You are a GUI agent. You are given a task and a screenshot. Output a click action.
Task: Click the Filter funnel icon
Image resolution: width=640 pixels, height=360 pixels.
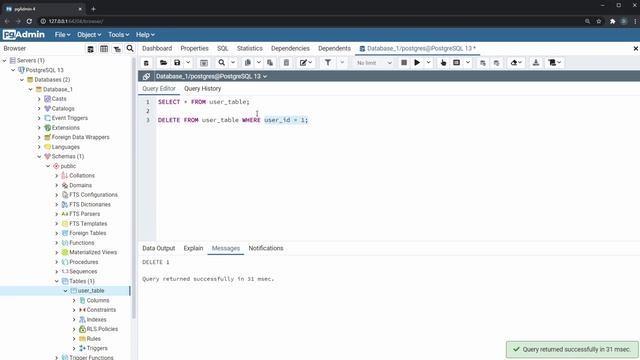click(328, 63)
